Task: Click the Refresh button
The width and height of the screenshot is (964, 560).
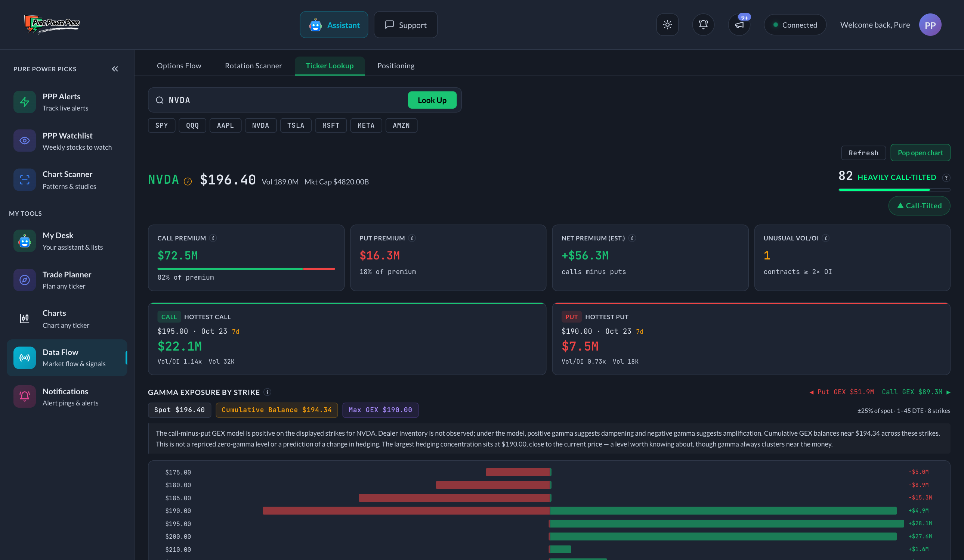Action: [863, 153]
